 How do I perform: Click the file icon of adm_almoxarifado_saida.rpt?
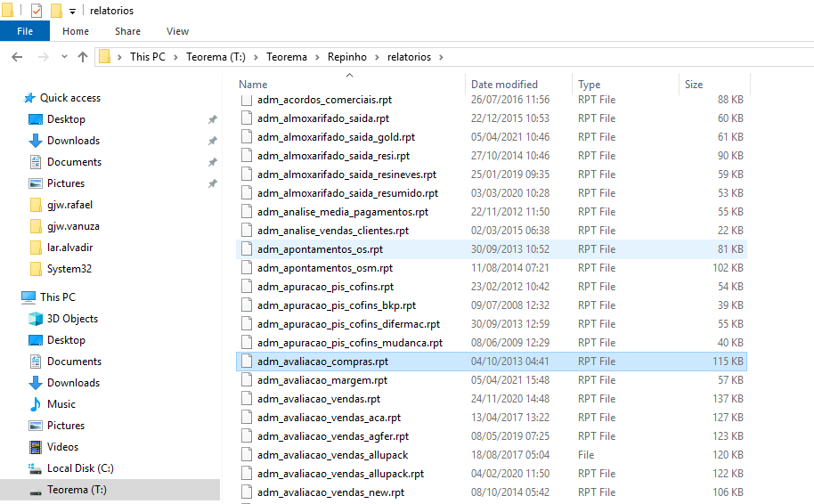coord(247,118)
